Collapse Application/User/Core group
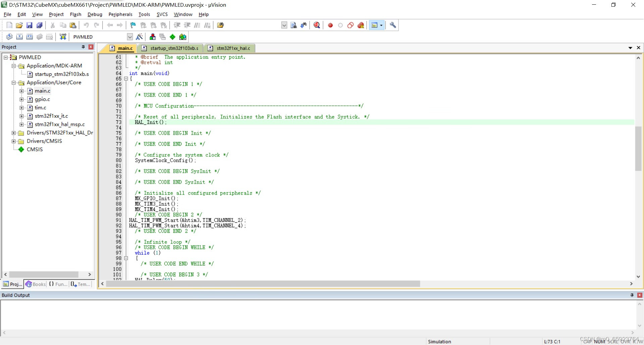 tap(14, 82)
